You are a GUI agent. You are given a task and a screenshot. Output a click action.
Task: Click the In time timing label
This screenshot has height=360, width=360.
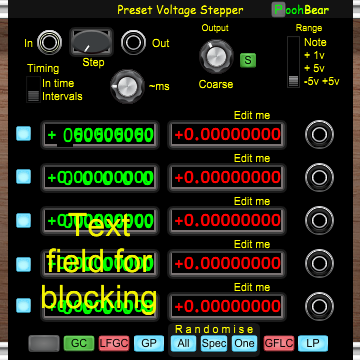point(58,83)
